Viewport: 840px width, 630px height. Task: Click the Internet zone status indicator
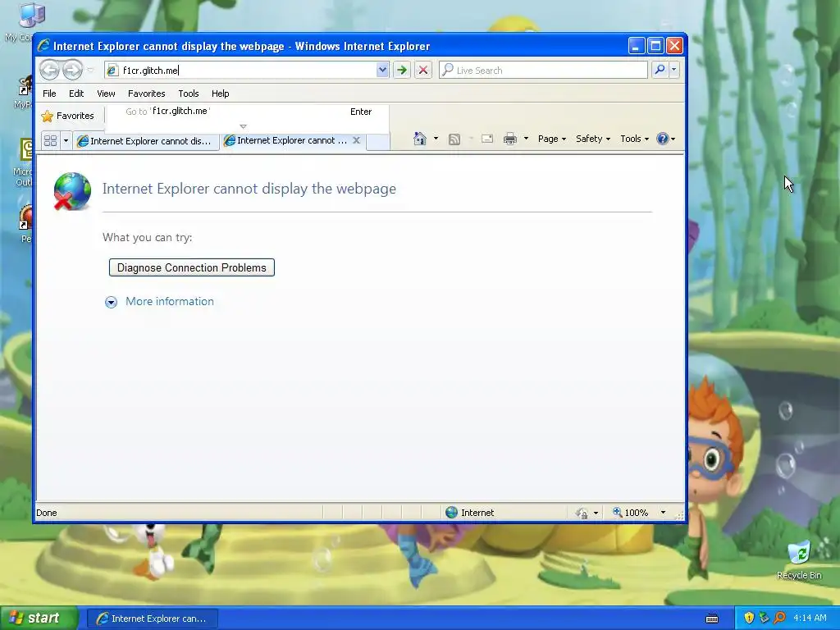tap(469, 513)
